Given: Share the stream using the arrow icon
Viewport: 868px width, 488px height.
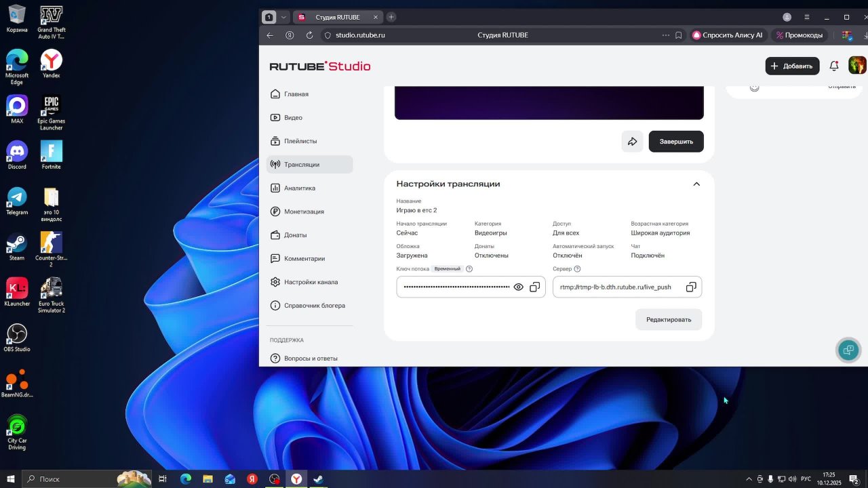Looking at the screenshot, I should pos(632,142).
